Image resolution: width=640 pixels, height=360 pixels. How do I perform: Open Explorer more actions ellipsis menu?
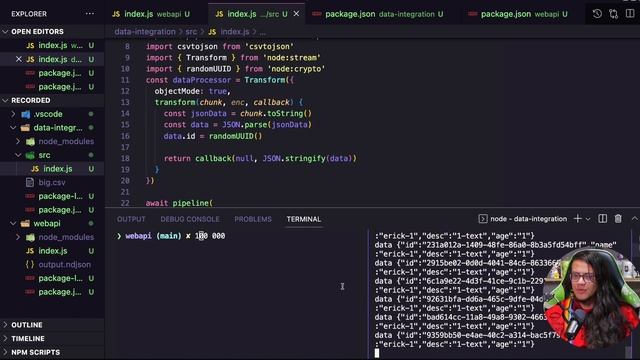[90, 14]
